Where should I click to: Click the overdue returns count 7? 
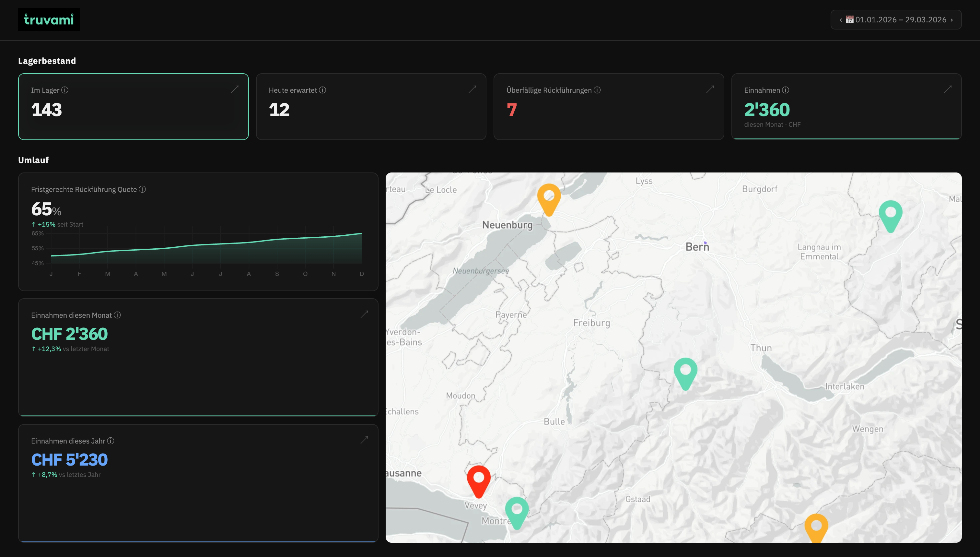[512, 110]
